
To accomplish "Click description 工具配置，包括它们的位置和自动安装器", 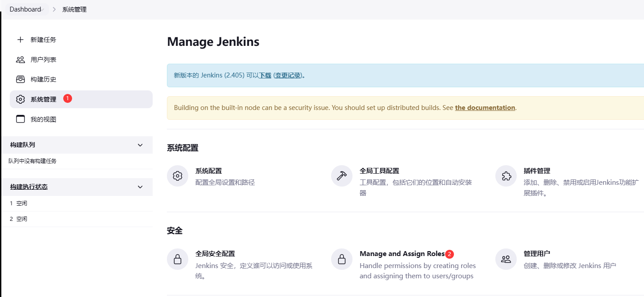I will 416,188.
